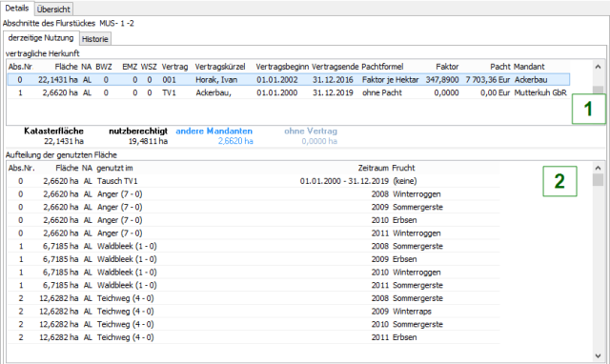Screen dimensions: 610x364
Task: Select Waldbleek row for 2011 Sommergerste
Action: (x=254, y=285)
